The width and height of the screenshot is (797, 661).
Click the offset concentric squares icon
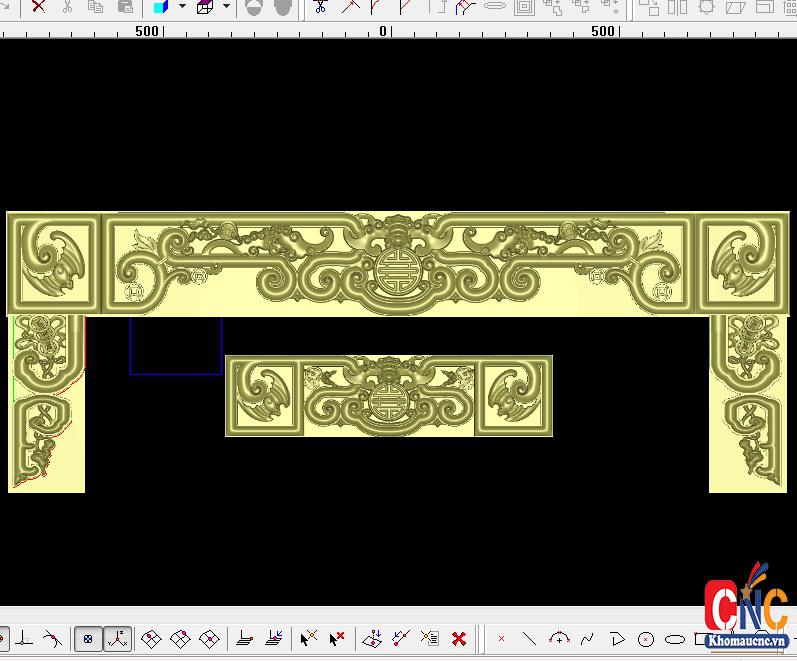click(x=525, y=6)
